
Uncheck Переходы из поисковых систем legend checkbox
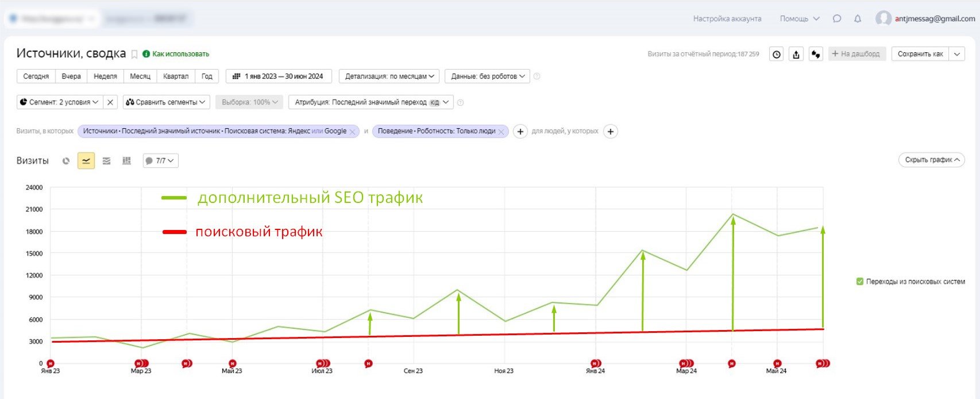(x=860, y=282)
